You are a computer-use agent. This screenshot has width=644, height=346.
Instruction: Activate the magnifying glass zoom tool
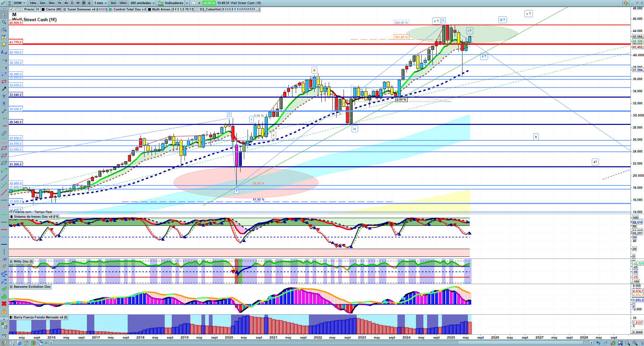4,22
